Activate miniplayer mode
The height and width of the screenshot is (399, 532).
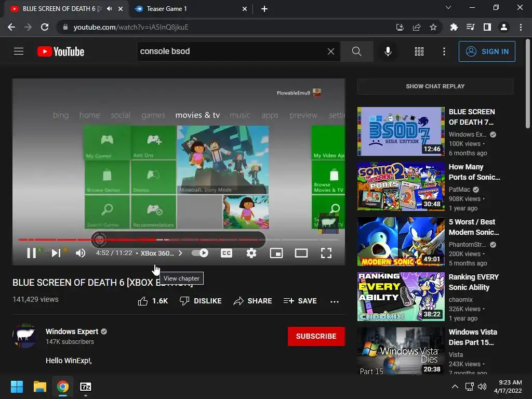pos(276,253)
